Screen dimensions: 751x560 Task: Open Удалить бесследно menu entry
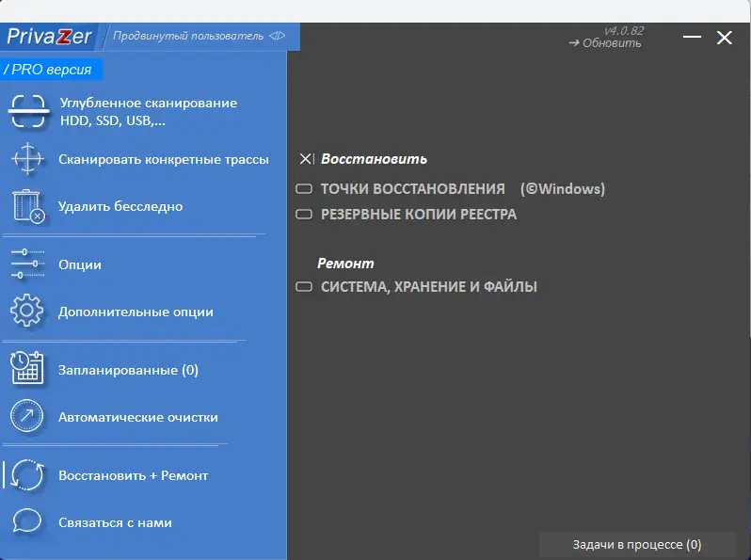point(120,206)
